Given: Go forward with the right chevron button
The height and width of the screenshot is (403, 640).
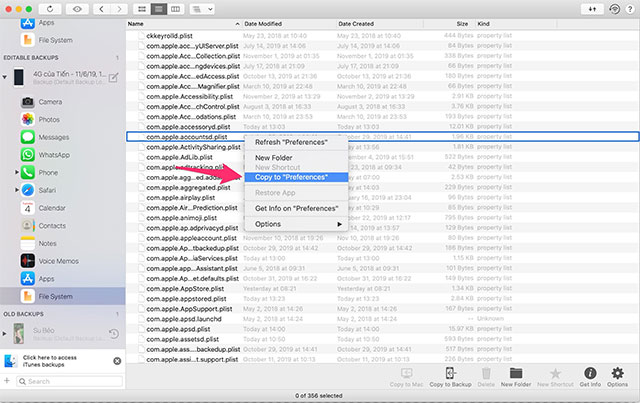Looking at the screenshot, I should pyautogui.click(x=119, y=9).
